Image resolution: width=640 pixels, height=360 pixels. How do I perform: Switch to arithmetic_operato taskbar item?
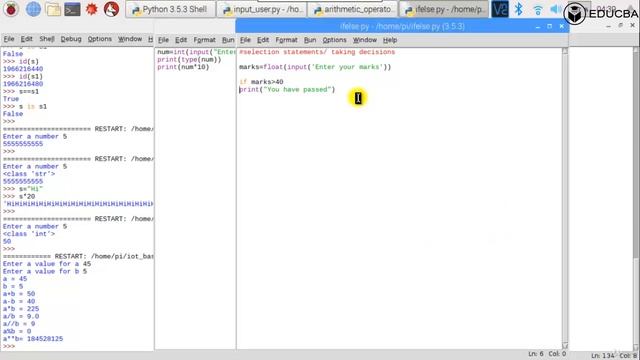pyautogui.click(x=353, y=9)
